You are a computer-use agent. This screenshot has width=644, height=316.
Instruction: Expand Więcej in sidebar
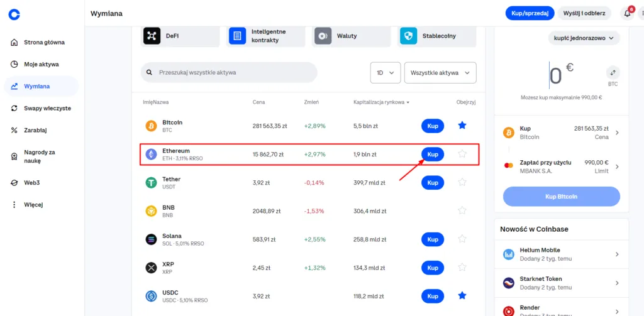(41, 204)
